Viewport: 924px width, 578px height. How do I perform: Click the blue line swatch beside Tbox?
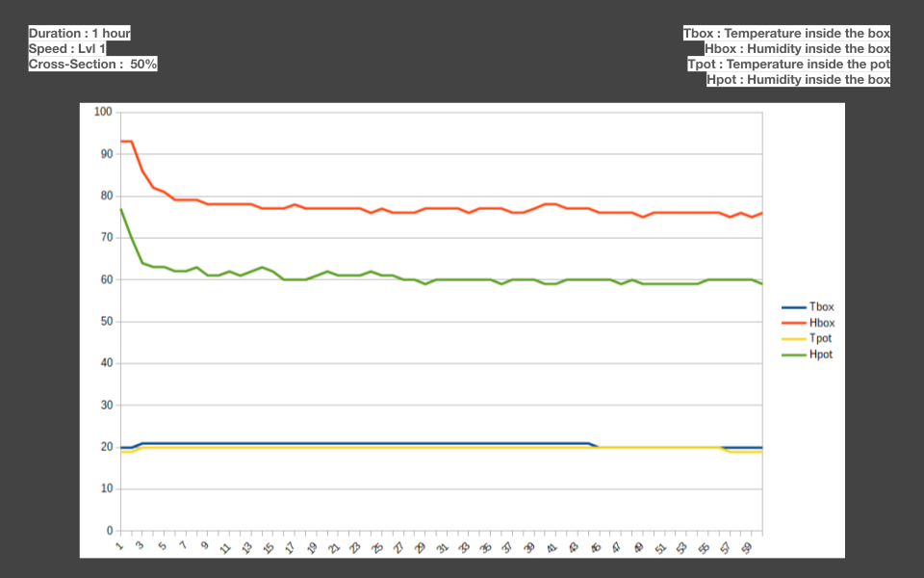[x=793, y=307]
